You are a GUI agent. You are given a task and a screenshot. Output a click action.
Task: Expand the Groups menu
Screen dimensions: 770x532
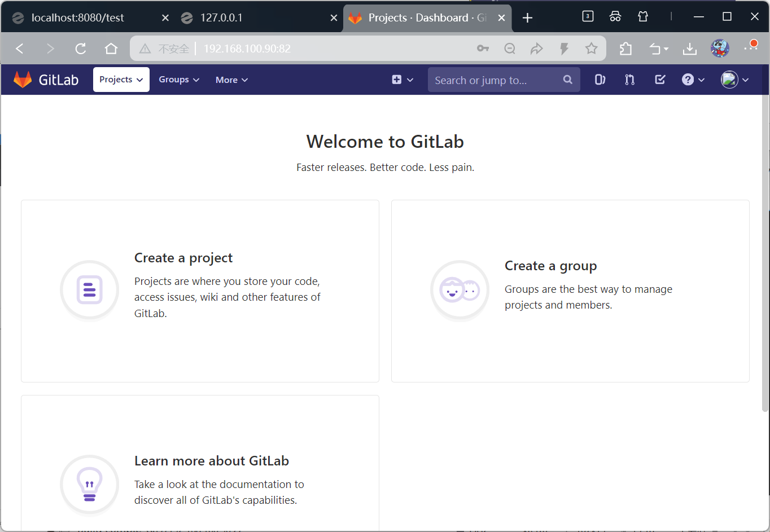tap(179, 80)
